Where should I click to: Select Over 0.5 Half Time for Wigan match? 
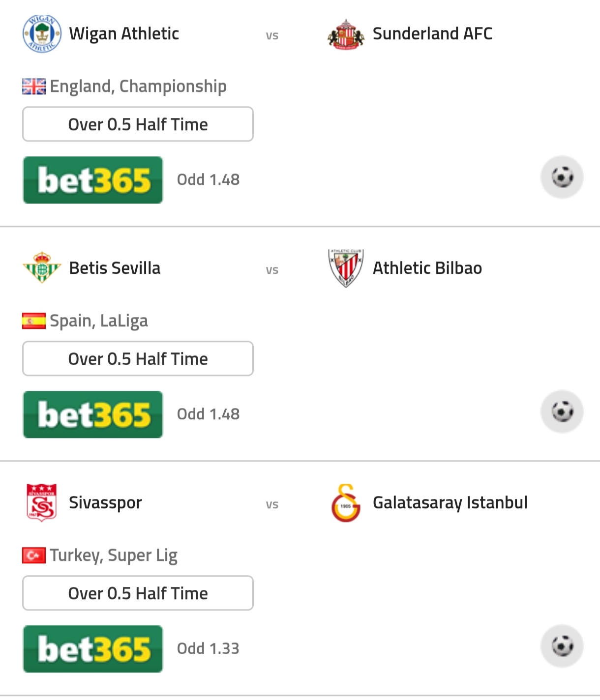138,124
